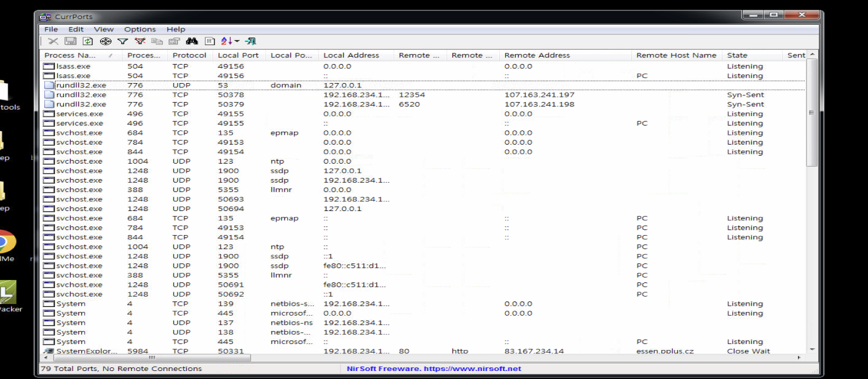Click remote address 107.163.241.198
Viewport: 868px width, 379px height.
coord(540,104)
